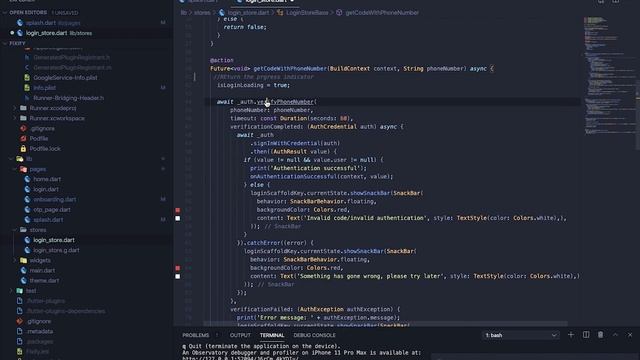Open the Info.plist file
The width and height of the screenshot is (640, 360).
pos(44,88)
